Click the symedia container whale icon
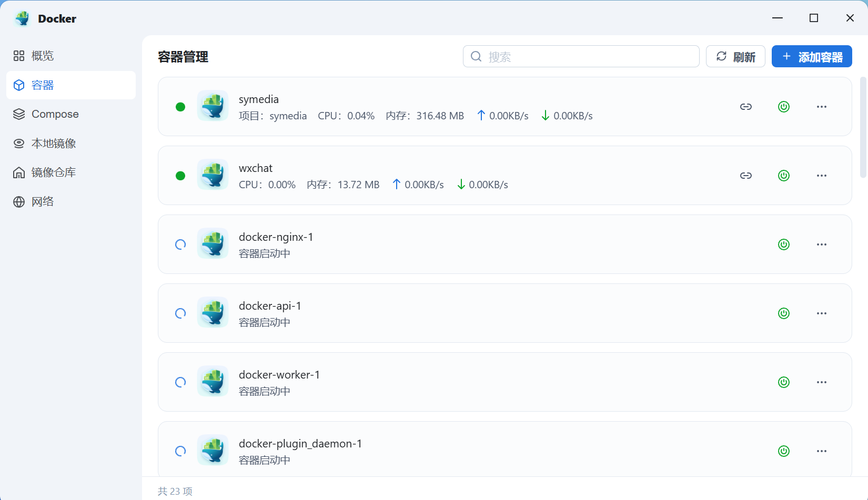868x500 pixels. click(x=213, y=106)
